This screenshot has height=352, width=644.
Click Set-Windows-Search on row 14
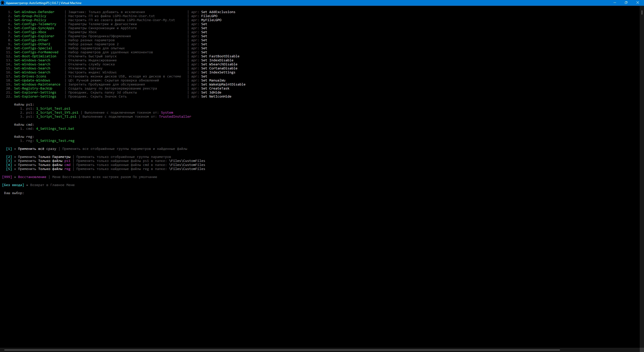point(32,64)
